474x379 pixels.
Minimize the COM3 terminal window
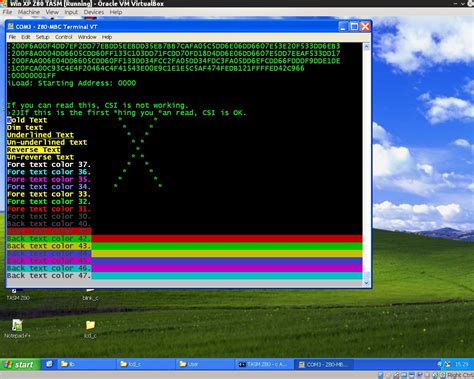[343, 26]
